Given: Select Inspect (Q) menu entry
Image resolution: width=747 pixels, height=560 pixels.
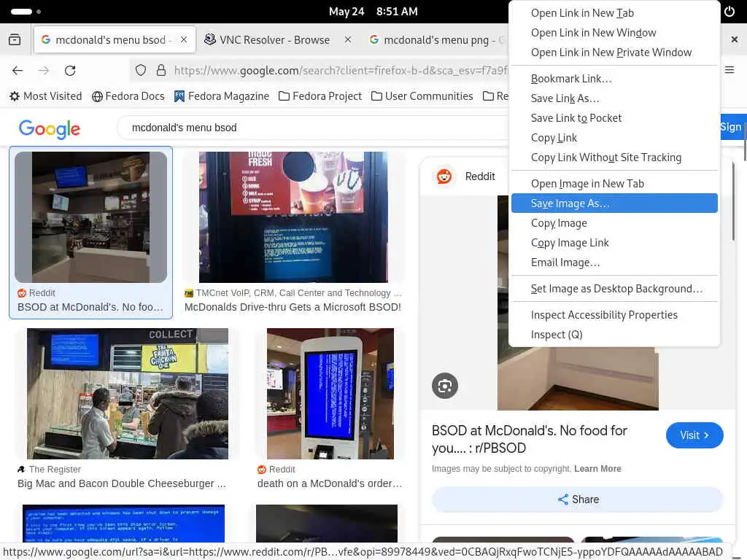Looking at the screenshot, I should (x=614, y=335).
